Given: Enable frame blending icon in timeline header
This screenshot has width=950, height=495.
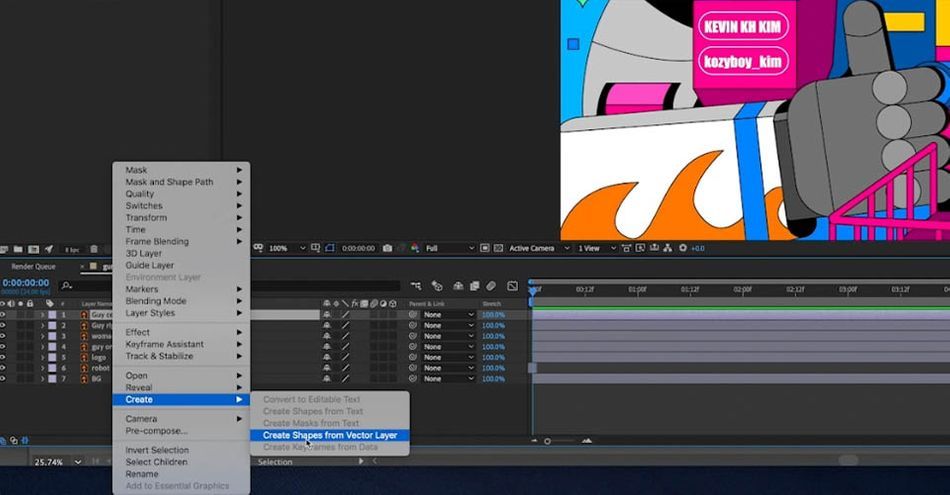Looking at the screenshot, I should (474, 286).
